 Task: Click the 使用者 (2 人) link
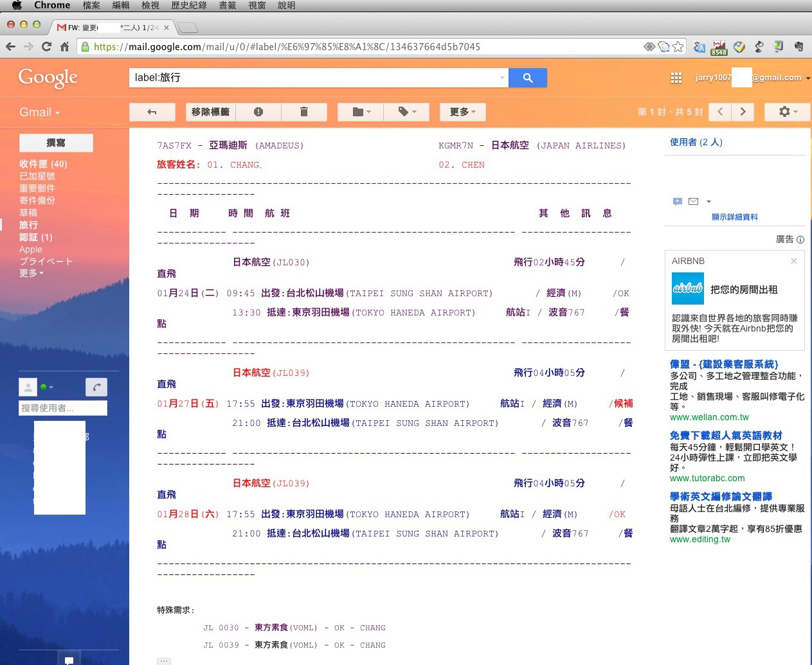[696, 142]
